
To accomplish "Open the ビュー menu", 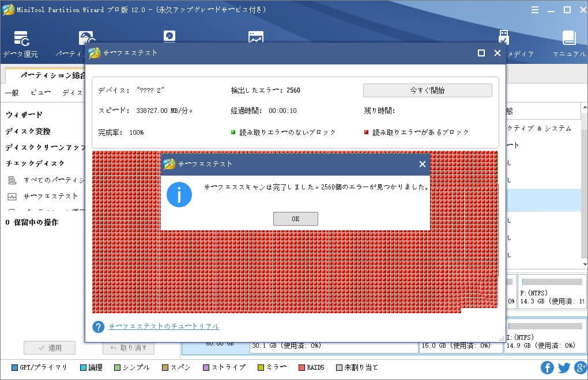I will [x=40, y=93].
